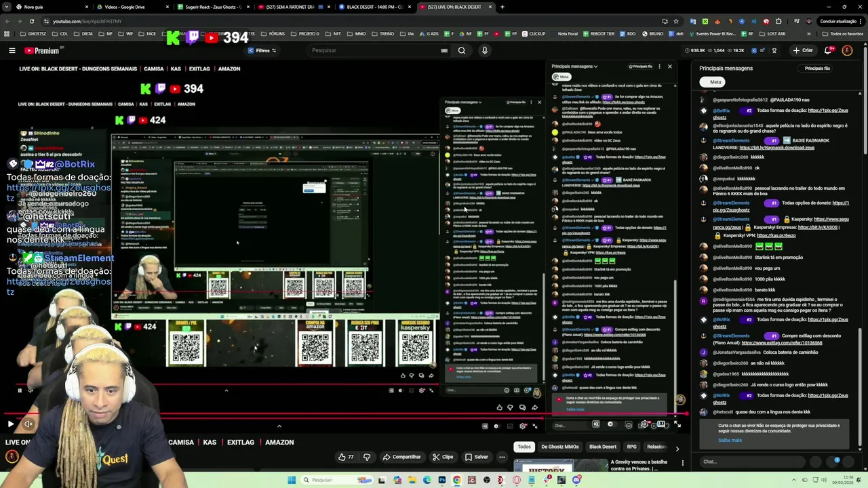Image resolution: width=868 pixels, height=488 pixels.
Task: Like the video with 77 likes
Action: click(347, 457)
